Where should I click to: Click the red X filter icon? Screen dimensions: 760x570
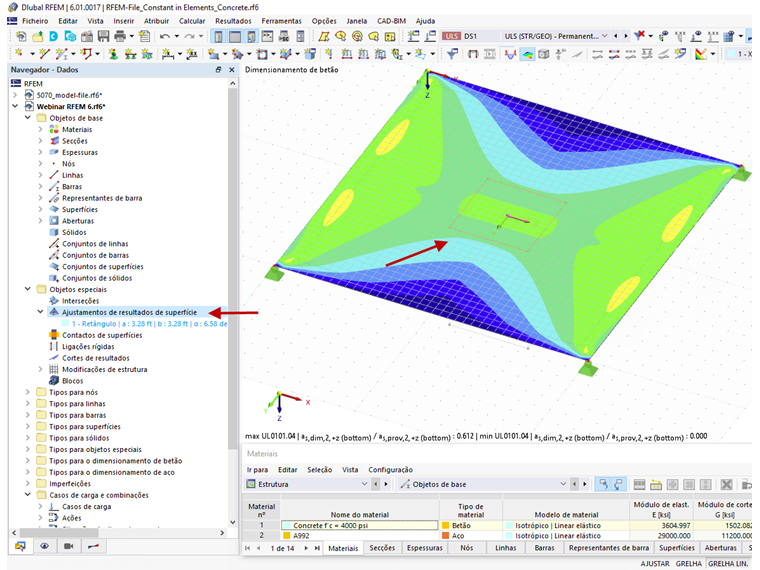click(x=640, y=36)
